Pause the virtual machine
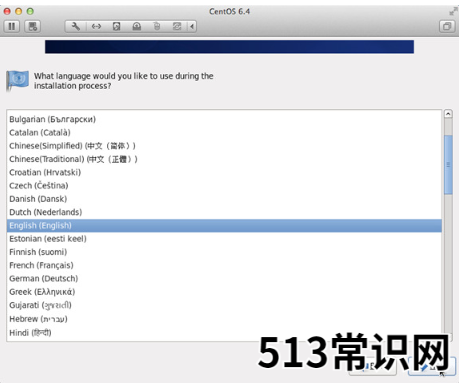 click(12, 26)
